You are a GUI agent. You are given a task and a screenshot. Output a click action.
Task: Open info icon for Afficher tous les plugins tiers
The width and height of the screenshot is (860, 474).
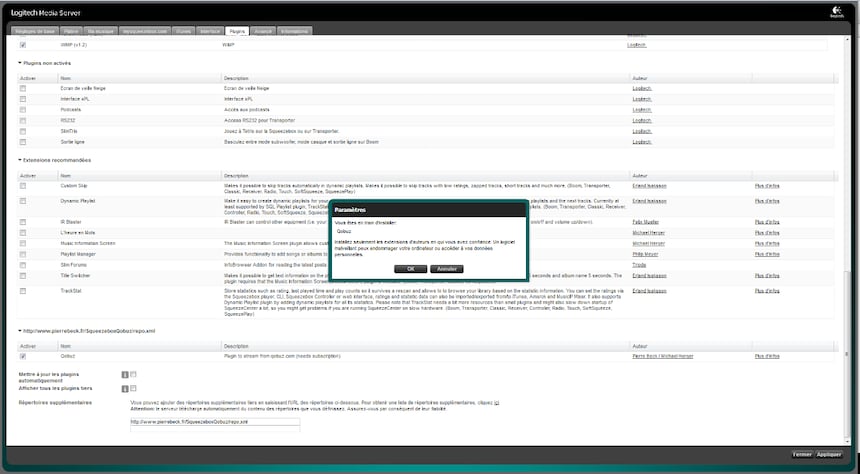[125, 389]
